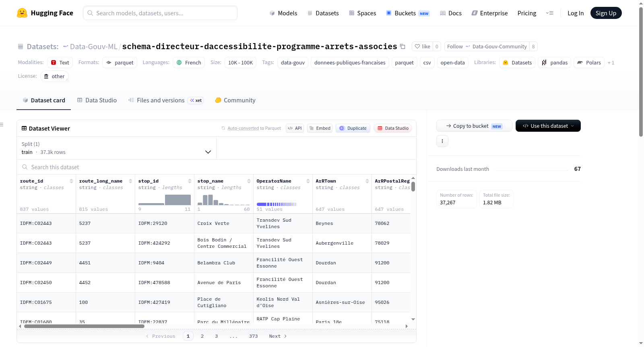Go to Spaces in navbar
Image resolution: width=644 pixels, height=347 pixels.
click(363, 13)
